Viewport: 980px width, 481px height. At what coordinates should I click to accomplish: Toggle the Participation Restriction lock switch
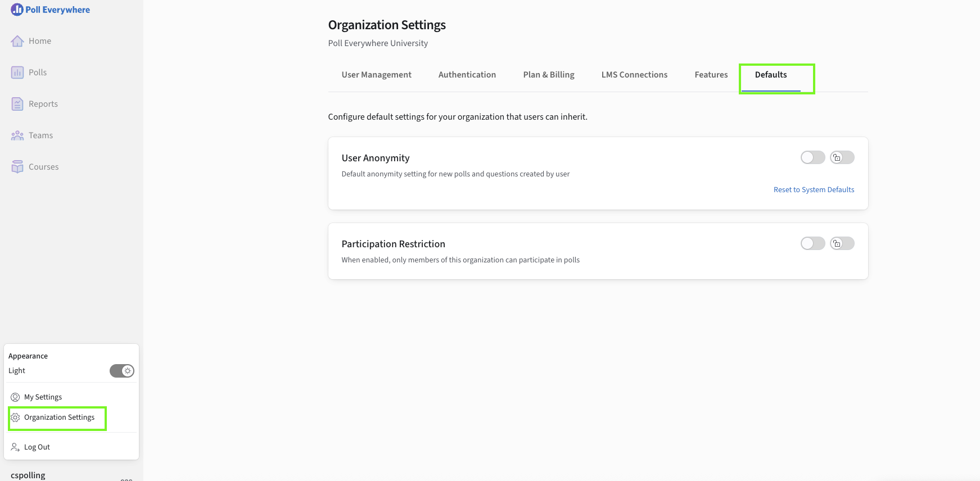pos(842,243)
